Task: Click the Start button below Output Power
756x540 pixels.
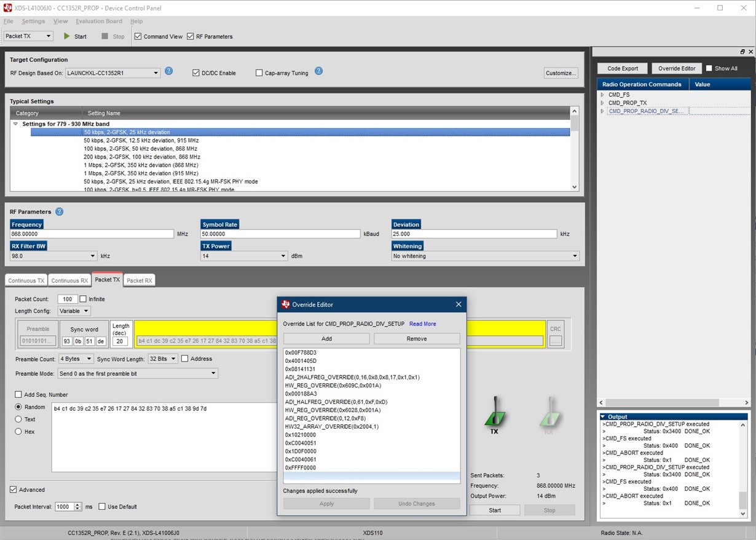Action: point(495,510)
